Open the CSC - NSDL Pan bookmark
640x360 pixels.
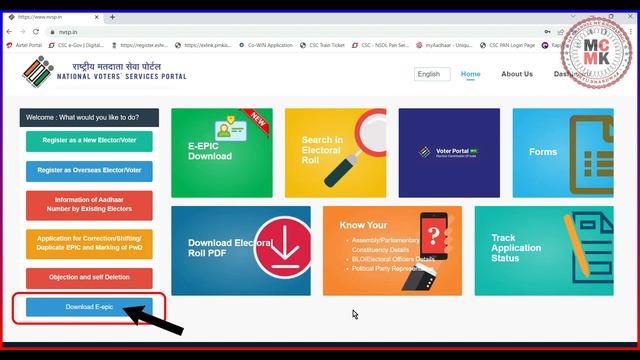[x=380, y=45]
